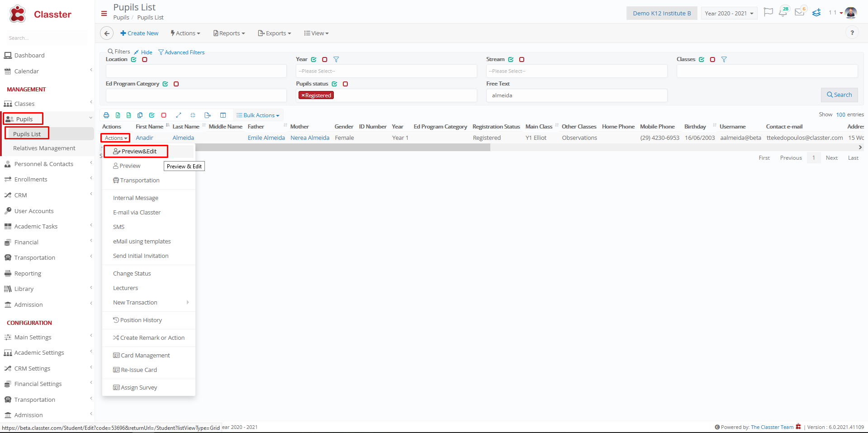Screen dimensions: 868x433
Task: Select all for Year filter
Action: [x=314, y=59]
